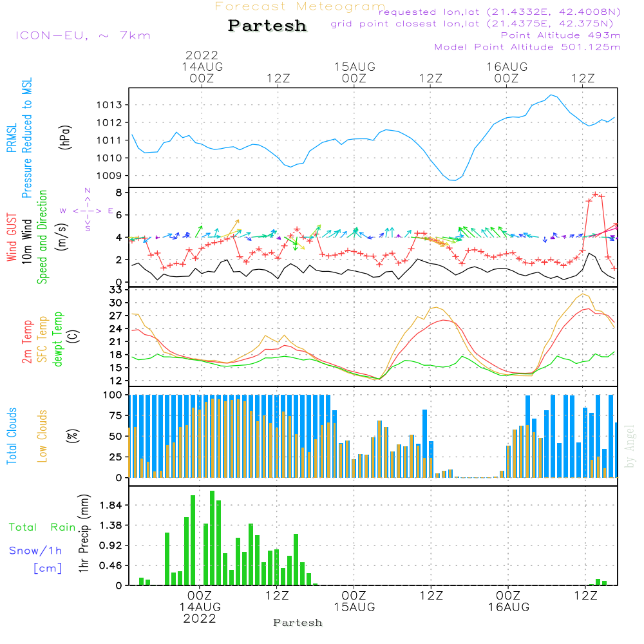This screenshot has width=644, height=644.
Task: Click the 'dewpt Temp' green label
Action: point(57,339)
